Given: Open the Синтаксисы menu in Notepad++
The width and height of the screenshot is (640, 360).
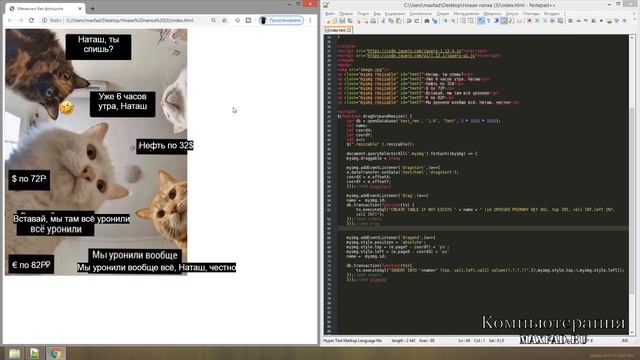Looking at the screenshot, I should pos(420,13).
